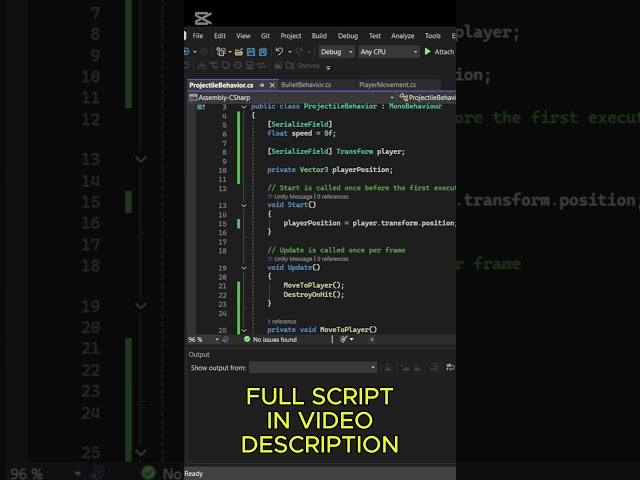The height and width of the screenshot is (480, 640).
Task: Click the '1 reference' link above MoveToPlayer
Action: (282, 322)
